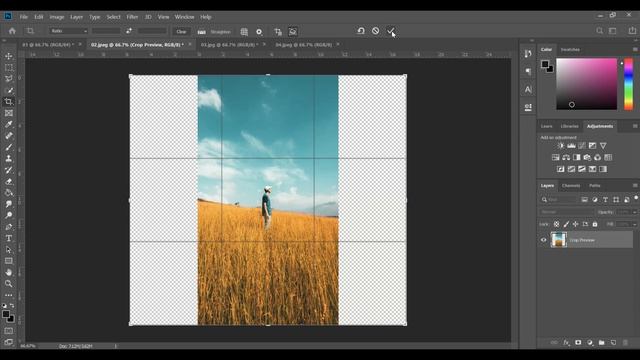Open the Crop tool preset picker
The image size is (640, 360).
pyautogui.click(x=30, y=31)
